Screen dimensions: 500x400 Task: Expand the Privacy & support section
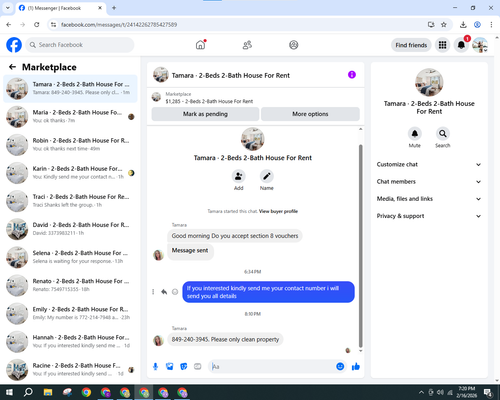point(429,216)
